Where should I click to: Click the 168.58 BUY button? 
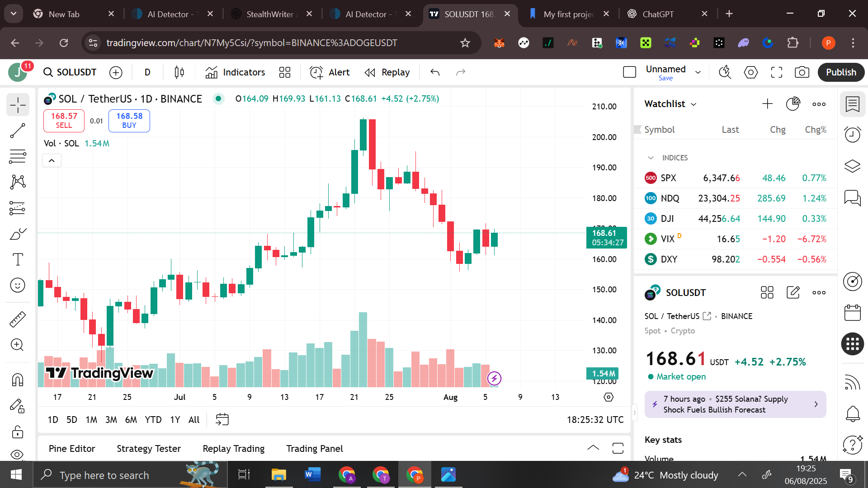point(129,121)
